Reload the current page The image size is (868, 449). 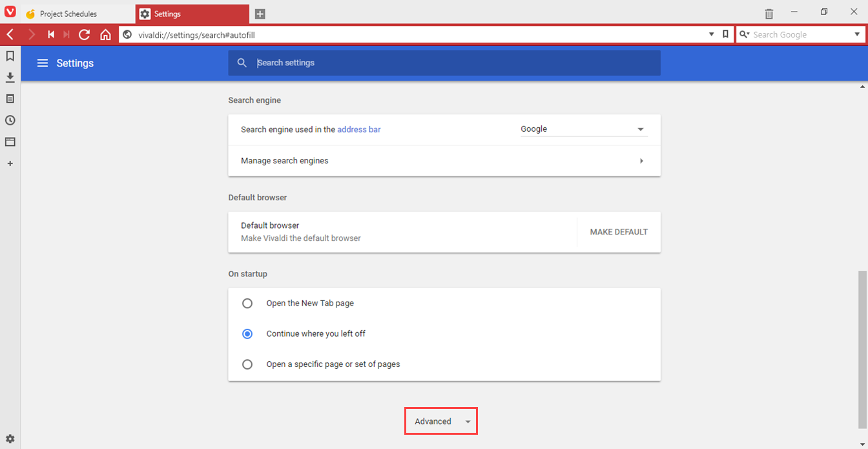pos(85,35)
